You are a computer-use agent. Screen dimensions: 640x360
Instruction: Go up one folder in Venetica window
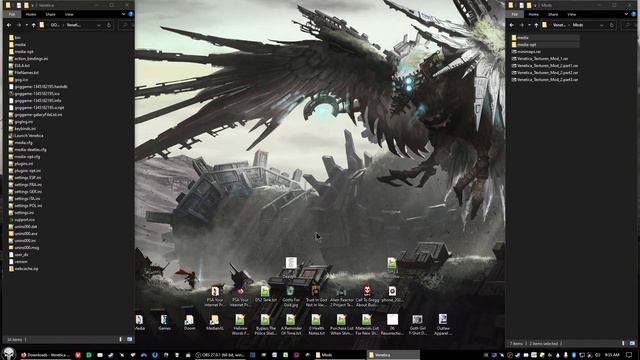point(33,25)
